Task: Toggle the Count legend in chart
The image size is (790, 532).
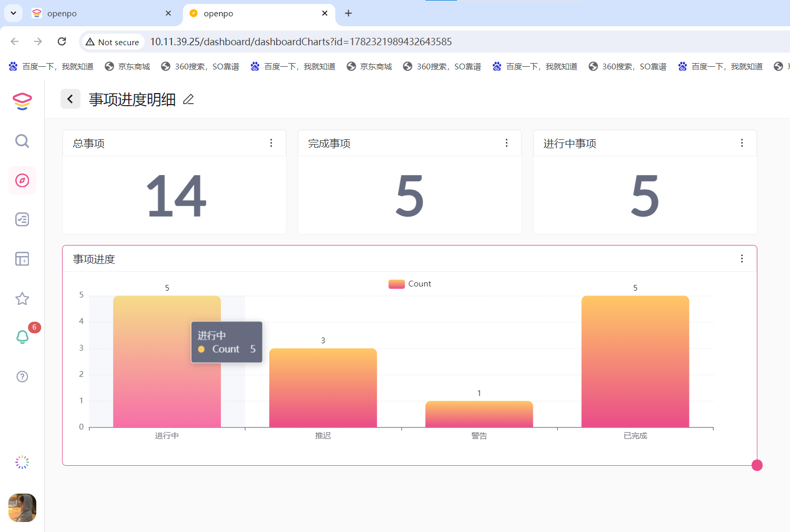Action: coord(410,284)
